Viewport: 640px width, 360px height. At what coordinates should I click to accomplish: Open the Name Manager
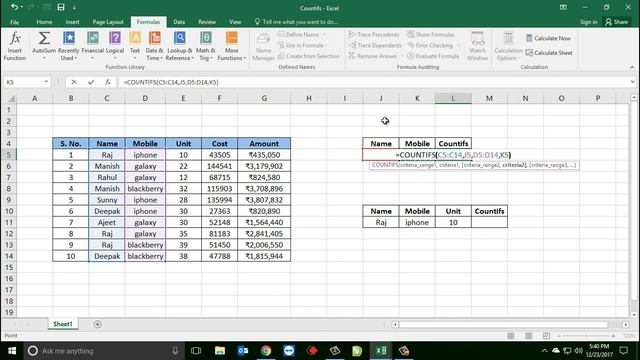pyautogui.click(x=263, y=46)
